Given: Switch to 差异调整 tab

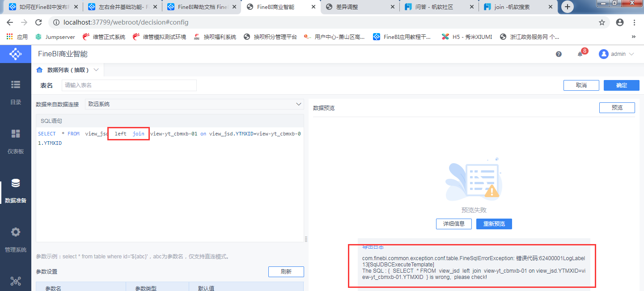Looking at the screenshot, I should click(361, 7).
